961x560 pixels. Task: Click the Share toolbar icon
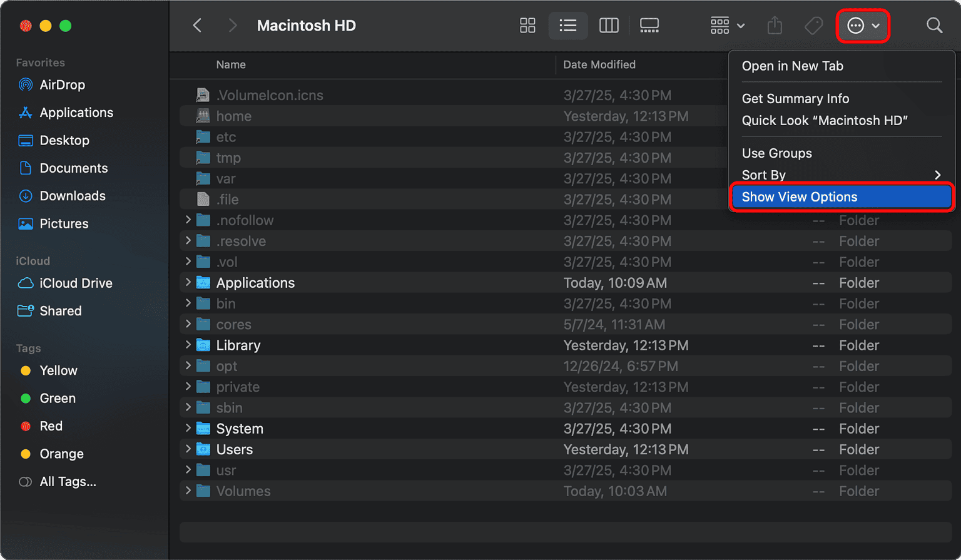pyautogui.click(x=775, y=26)
